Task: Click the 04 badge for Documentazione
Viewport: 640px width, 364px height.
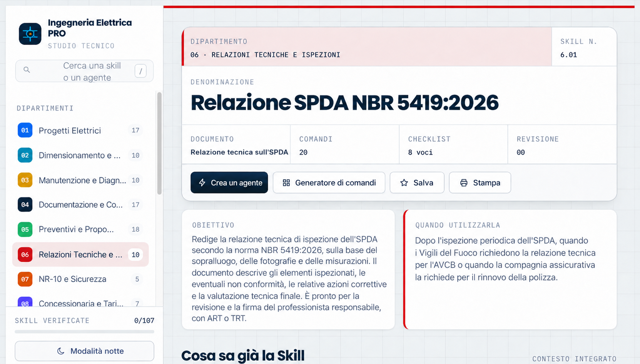Action: 25,205
